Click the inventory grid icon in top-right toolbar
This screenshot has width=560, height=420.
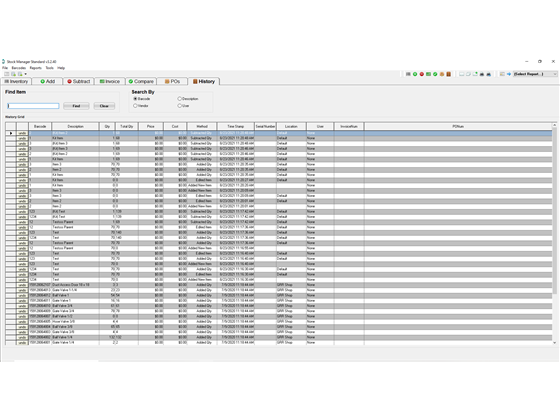tap(408, 74)
